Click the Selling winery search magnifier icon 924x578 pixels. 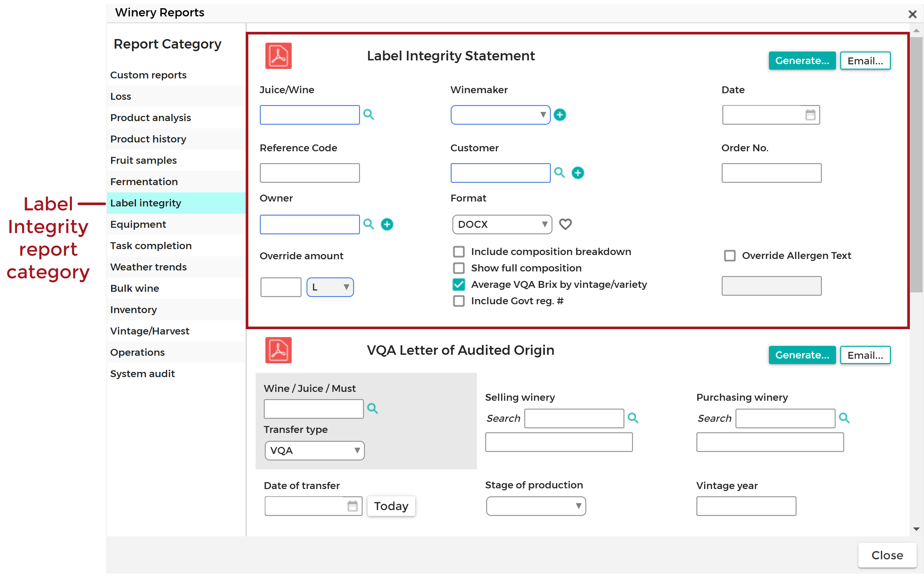633,418
